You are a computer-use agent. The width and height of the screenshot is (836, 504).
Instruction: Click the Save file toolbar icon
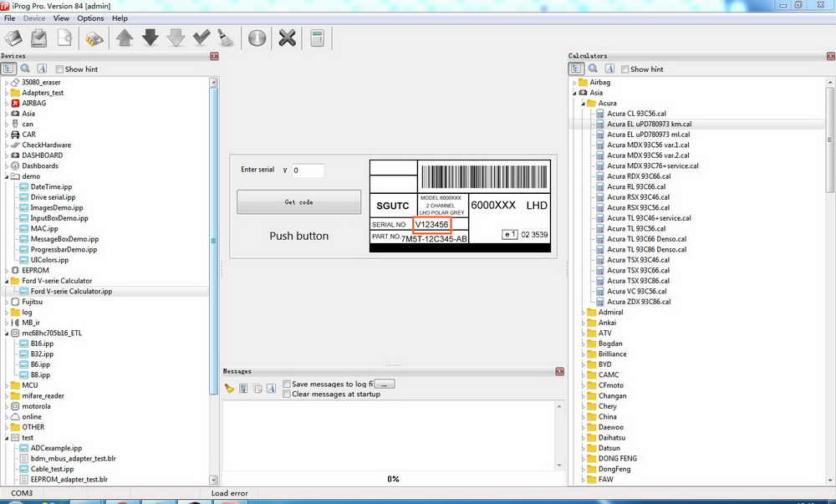[x=39, y=38]
